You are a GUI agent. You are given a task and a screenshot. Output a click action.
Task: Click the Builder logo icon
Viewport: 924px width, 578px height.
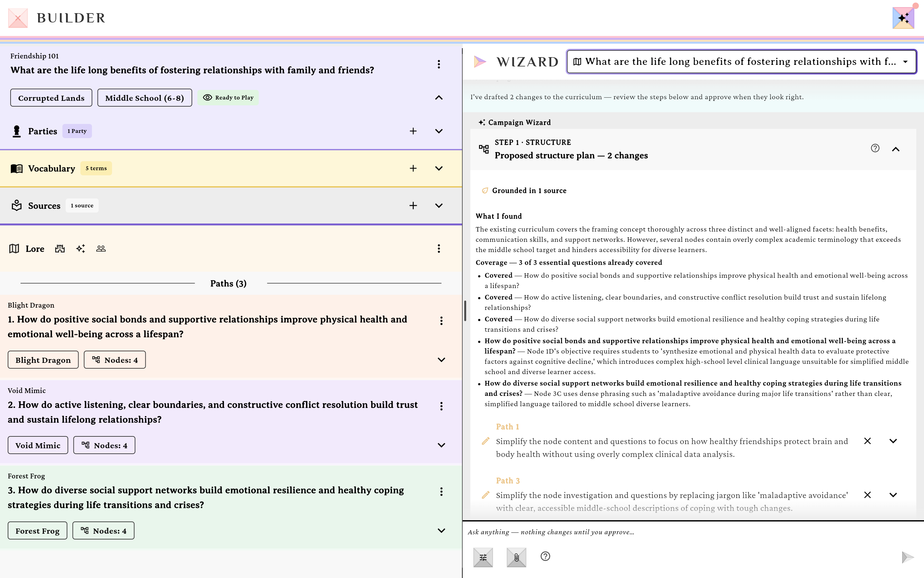18,18
